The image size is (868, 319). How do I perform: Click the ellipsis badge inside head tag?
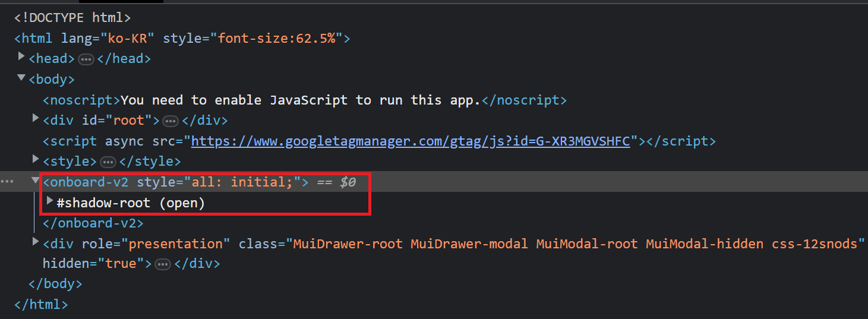tap(87, 59)
